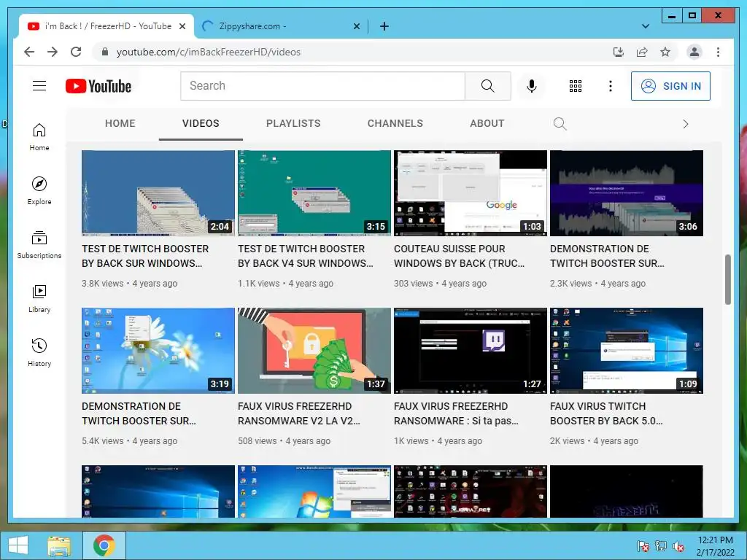Click the network tray icon

(x=661, y=546)
